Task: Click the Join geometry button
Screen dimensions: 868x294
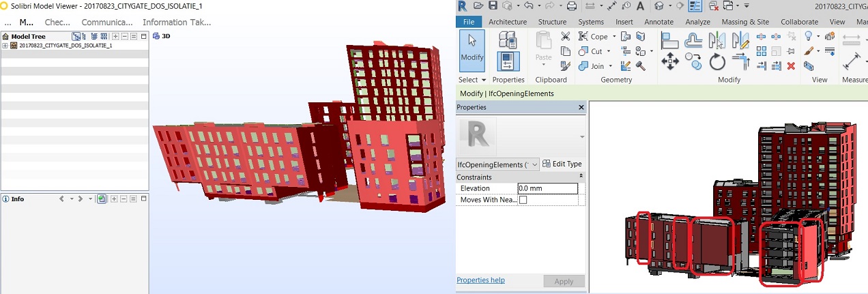Action: (x=592, y=66)
